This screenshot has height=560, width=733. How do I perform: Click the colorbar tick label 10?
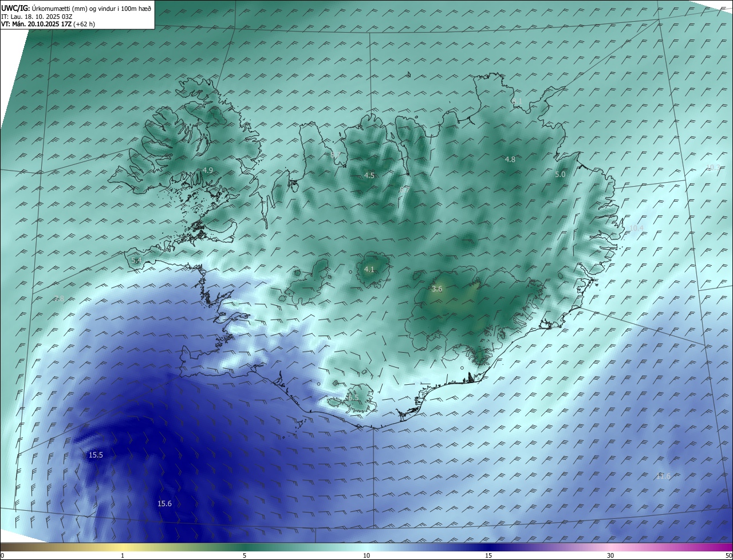(366, 555)
